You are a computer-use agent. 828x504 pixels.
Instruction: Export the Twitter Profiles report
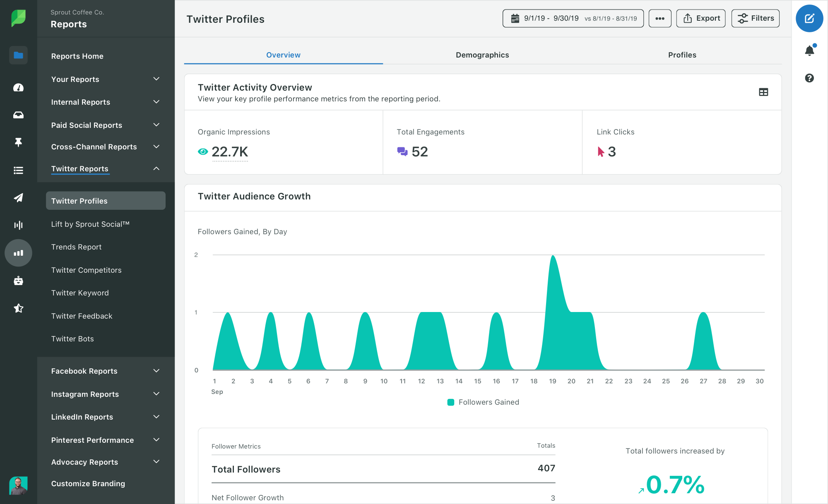[x=700, y=18]
